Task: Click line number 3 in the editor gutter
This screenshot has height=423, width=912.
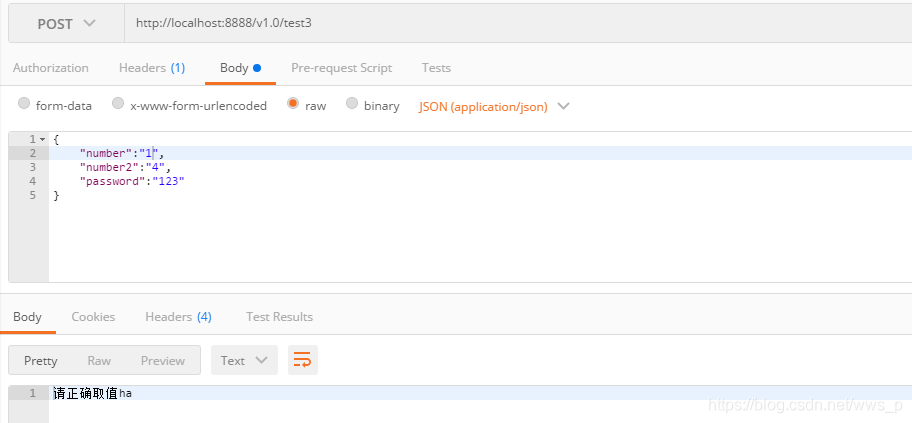Action: (32, 168)
